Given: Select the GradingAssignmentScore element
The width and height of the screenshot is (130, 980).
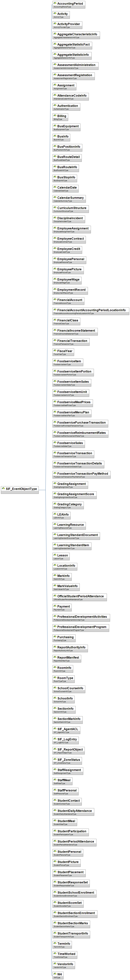Looking at the screenshot, I should tap(75, 494).
